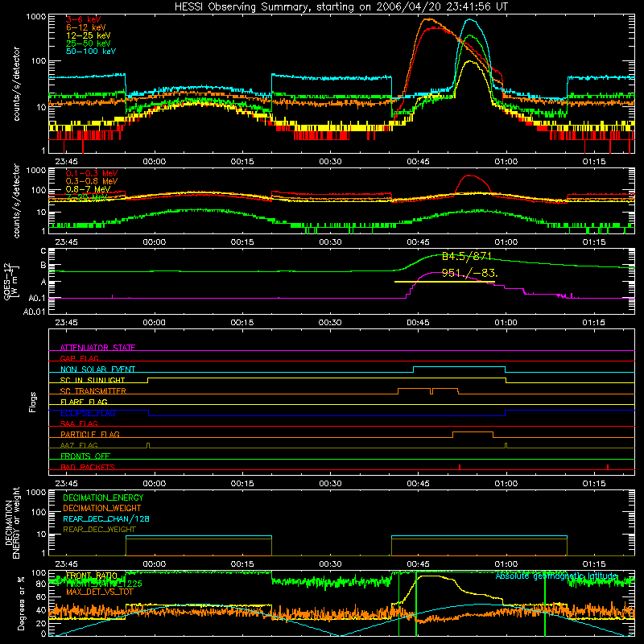
Task: Click 00:45 time label under the Flags panel
Action: pyautogui.click(x=418, y=484)
